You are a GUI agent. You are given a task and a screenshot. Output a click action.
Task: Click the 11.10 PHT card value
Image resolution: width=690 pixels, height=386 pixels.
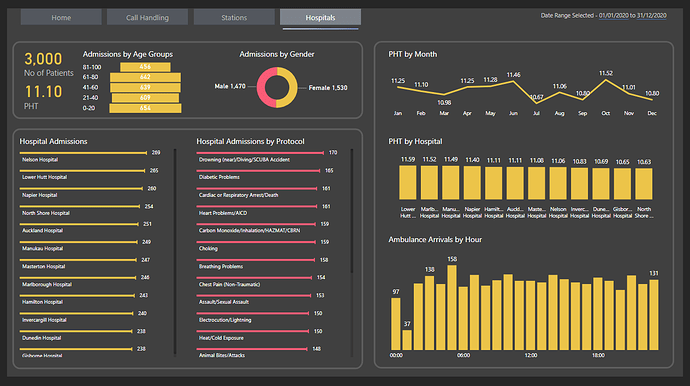click(x=43, y=92)
